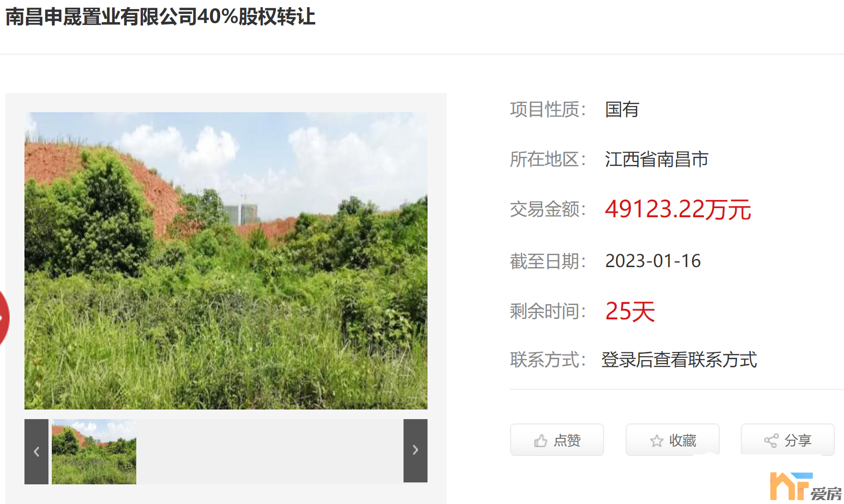This screenshot has width=844, height=504.
Task: Click the 49123.22万元 transaction amount
Action: point(678,210)
